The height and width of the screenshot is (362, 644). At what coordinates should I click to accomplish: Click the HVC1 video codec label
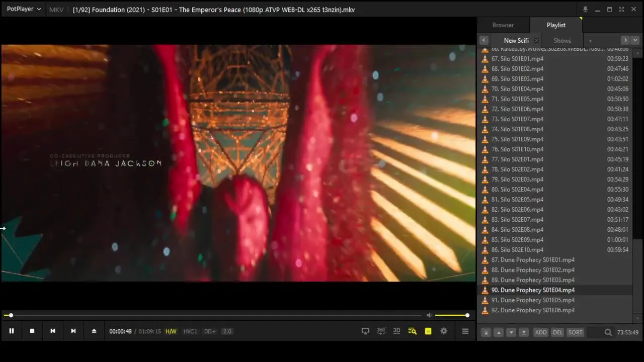click(190, 331)
